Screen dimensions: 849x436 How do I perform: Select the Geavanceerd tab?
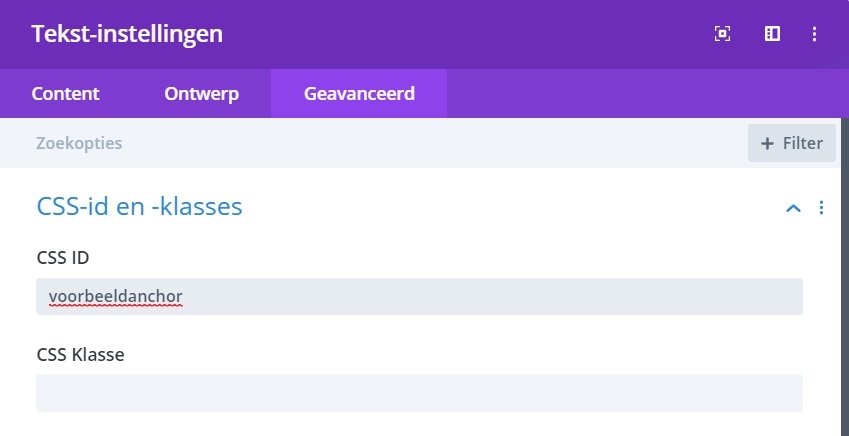(359, 94)
